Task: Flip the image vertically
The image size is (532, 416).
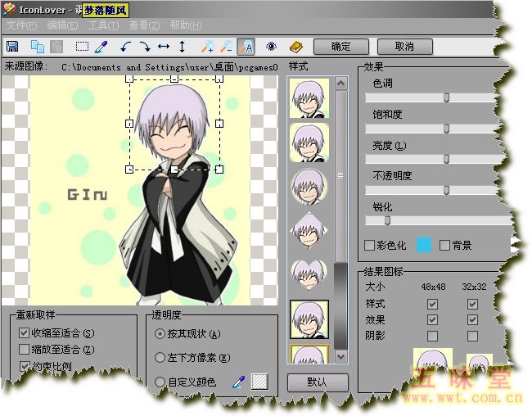Action: (182, 47)
